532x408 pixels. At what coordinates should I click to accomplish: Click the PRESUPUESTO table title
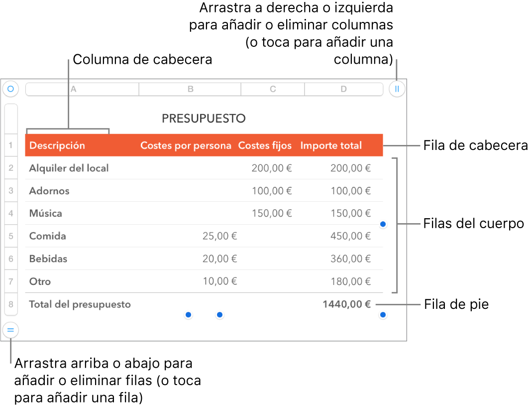point(204,118)
